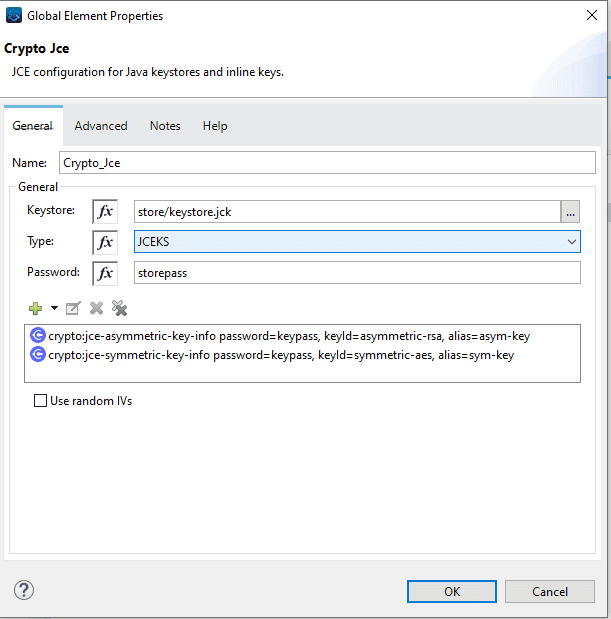The image size is (611, 619).
Task: Click the Mule icon in title bar
Action: 14,15
